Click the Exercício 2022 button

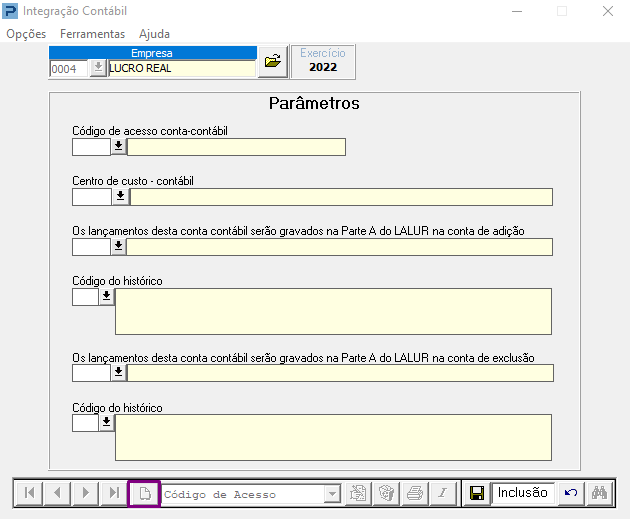[x=323, y=61]
